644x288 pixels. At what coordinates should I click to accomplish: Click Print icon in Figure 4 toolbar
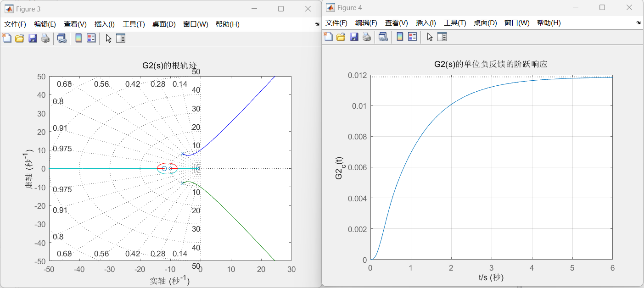(366, 37)
